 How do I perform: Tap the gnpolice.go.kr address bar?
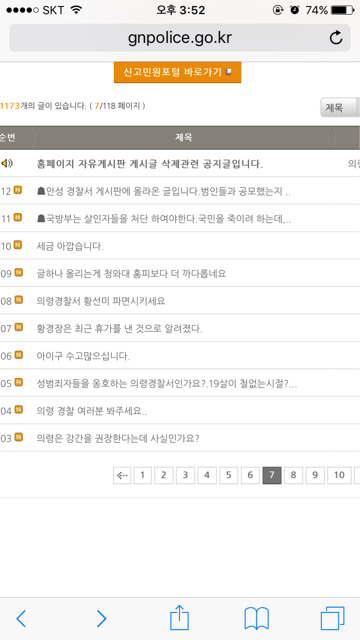tap(180, 38)
